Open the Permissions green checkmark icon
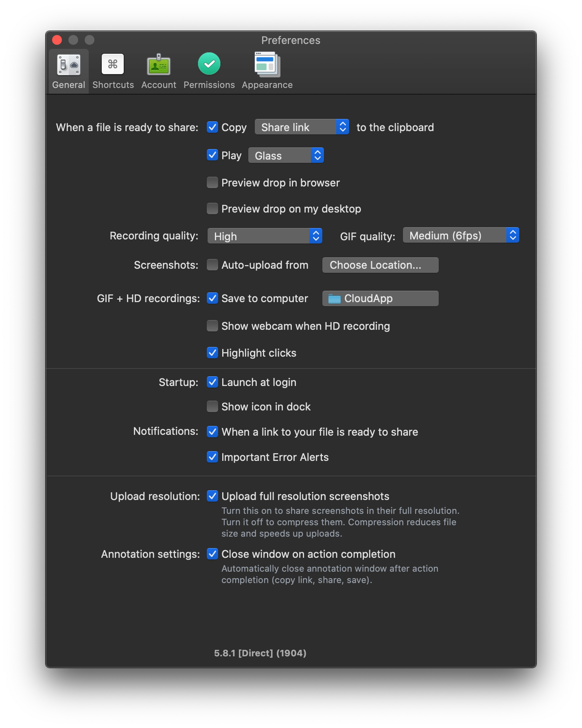 pyautogui.click(x=209, y=64)
